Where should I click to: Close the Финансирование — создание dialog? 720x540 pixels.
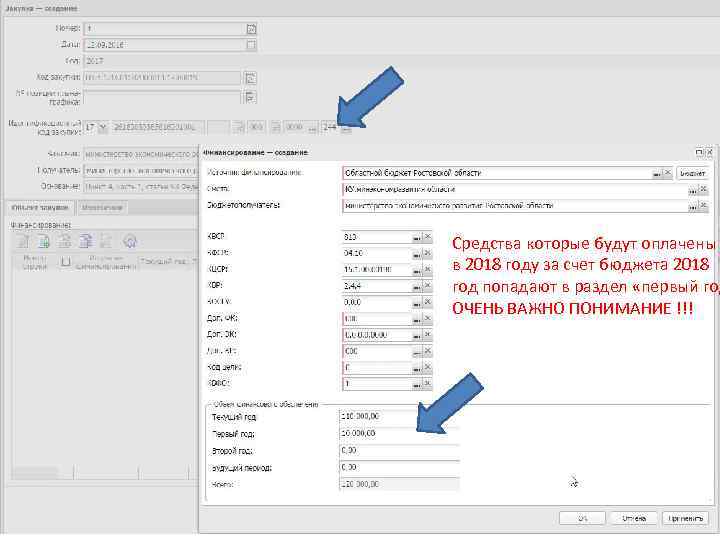pyautogui.click(x=709, y=152)
